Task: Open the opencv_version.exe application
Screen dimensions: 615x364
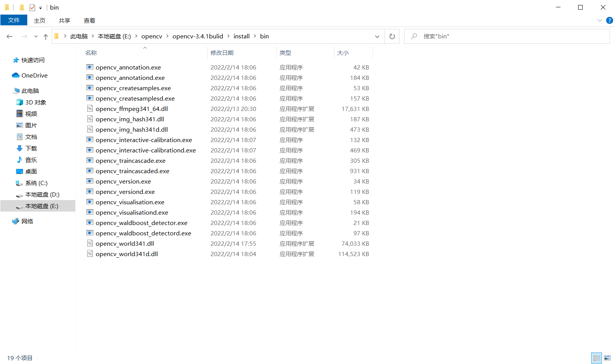Action: coord(123,181)
